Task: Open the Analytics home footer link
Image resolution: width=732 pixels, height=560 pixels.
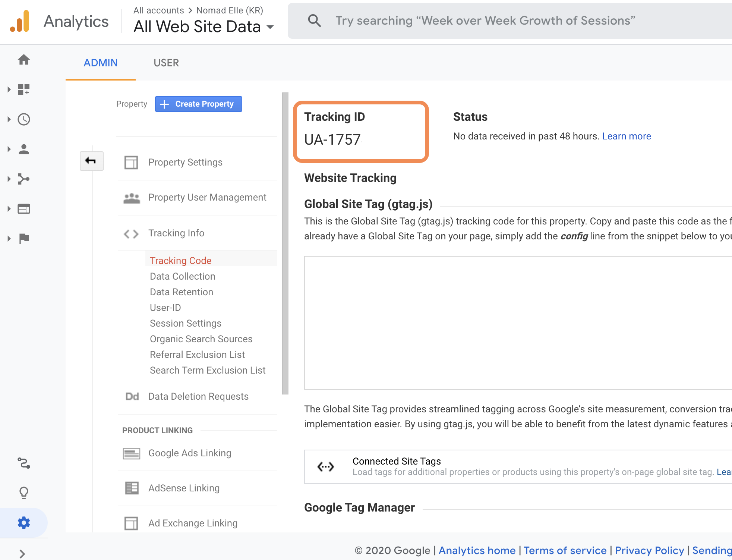Action: (x=477, y=550)
